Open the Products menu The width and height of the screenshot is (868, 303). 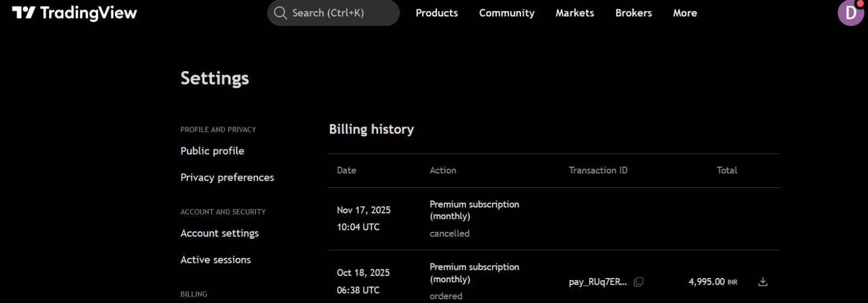pyautogui.click(x=437, y=13)
